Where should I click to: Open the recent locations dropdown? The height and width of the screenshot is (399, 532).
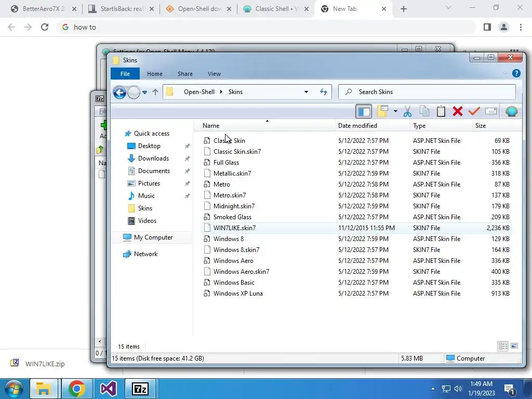point(144,92)
